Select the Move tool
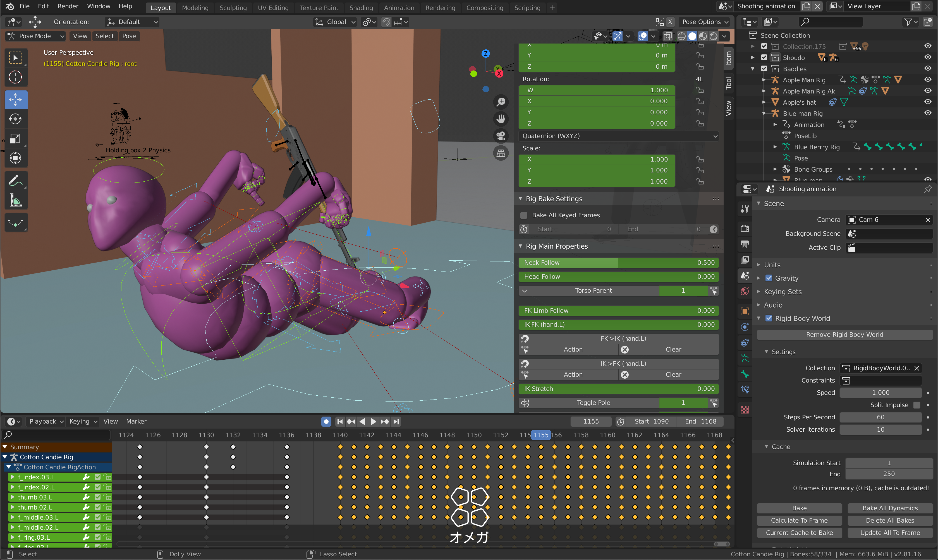The height and width of the screenshot is (560, 938). [x=15, y=100]
